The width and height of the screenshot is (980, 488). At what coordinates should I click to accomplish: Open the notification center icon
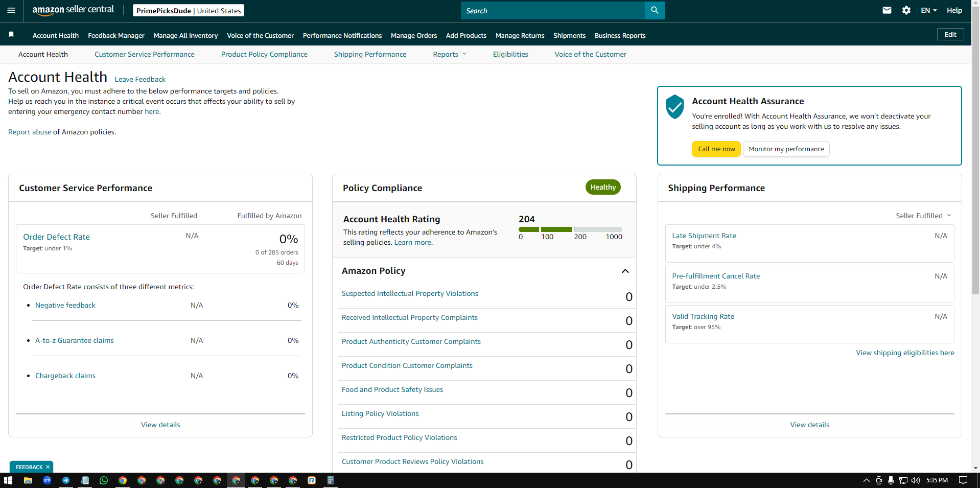click(x=963, y=480)
